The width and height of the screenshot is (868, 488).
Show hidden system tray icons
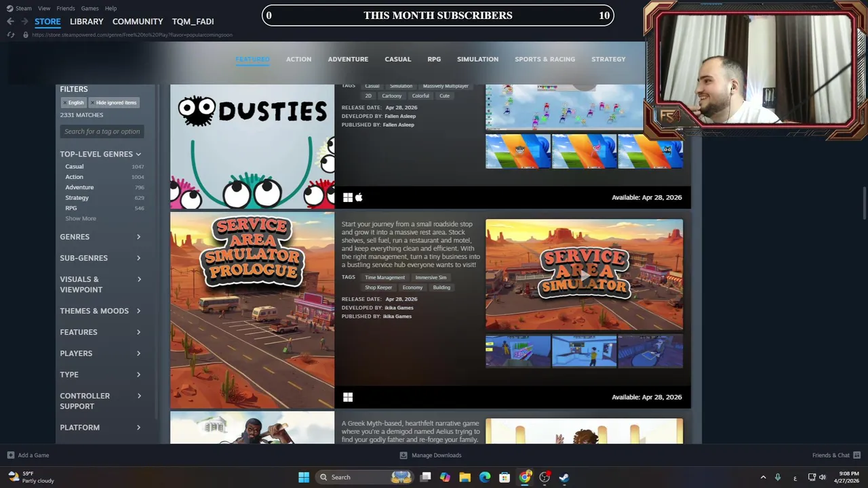763,477
